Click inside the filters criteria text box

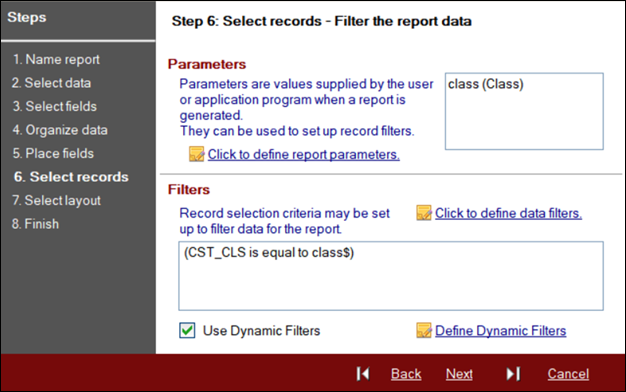[391, 276]
